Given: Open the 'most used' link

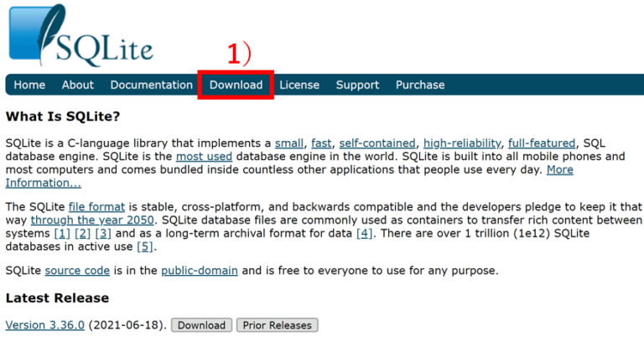Looking at the screenshot, I should (204, 157).
